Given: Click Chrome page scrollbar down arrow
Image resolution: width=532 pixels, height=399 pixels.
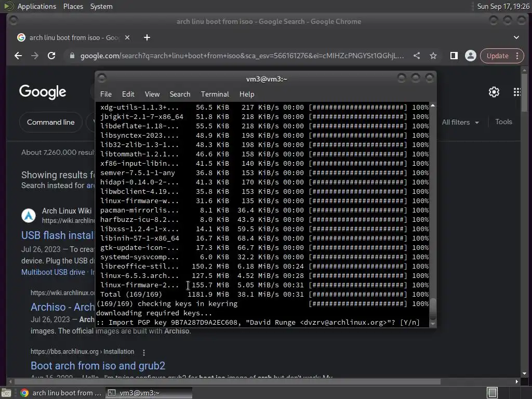Looking at the screenshot, I should tap(525, 374).
